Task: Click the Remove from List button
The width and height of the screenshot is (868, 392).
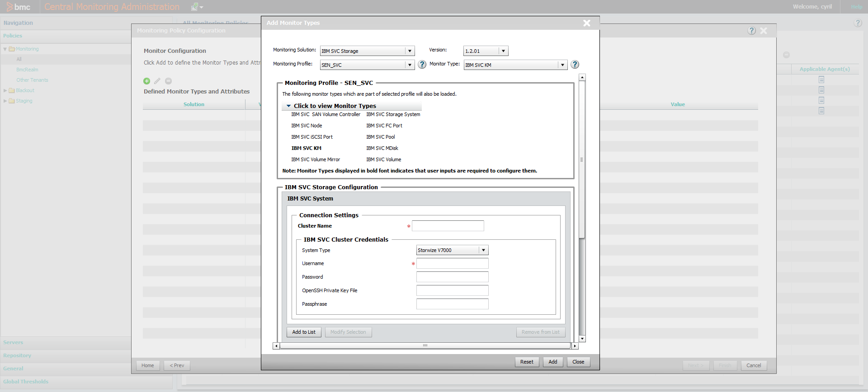Action: tap(540, 332)
